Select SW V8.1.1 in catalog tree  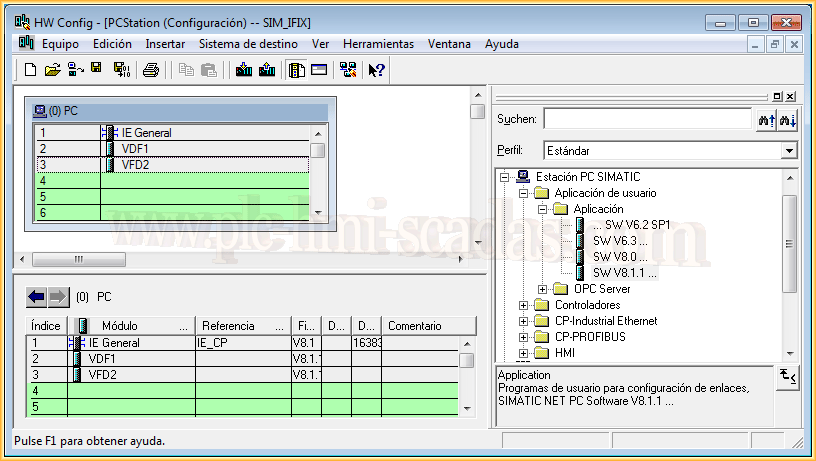(624, 272)
